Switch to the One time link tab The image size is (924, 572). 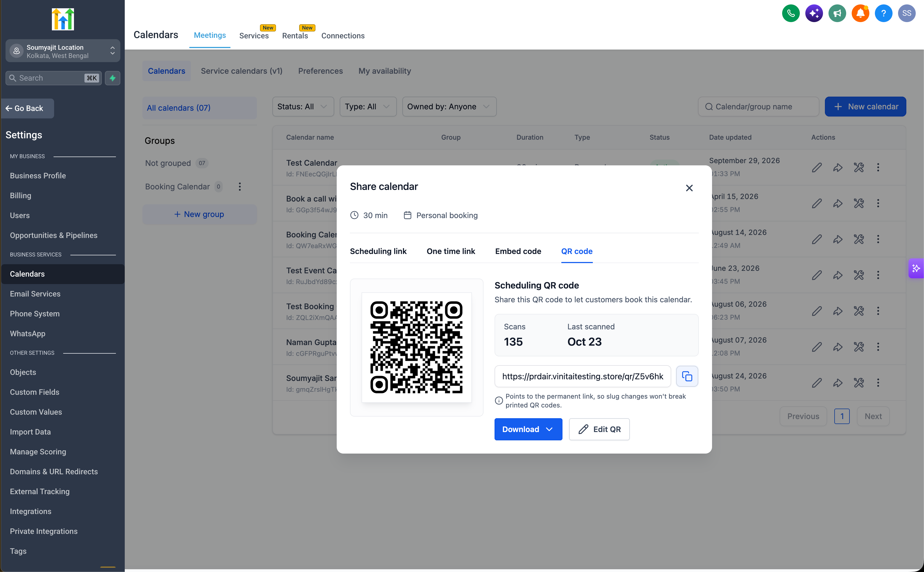click(450, 251)
